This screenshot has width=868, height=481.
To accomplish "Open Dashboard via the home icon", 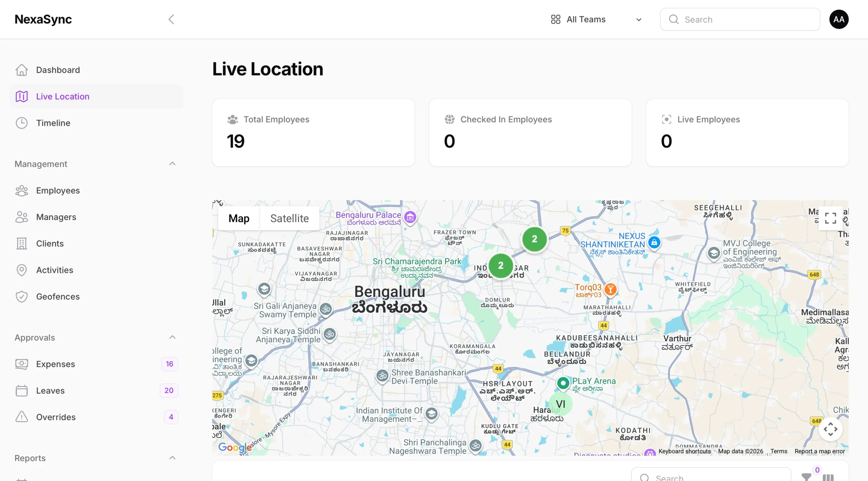I will [x=22, y=70].
